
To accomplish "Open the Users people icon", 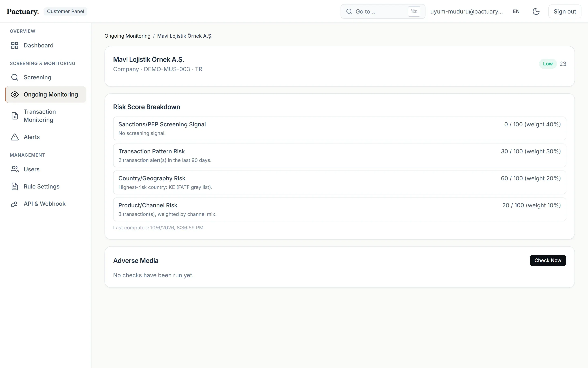I will coord(14,169).
